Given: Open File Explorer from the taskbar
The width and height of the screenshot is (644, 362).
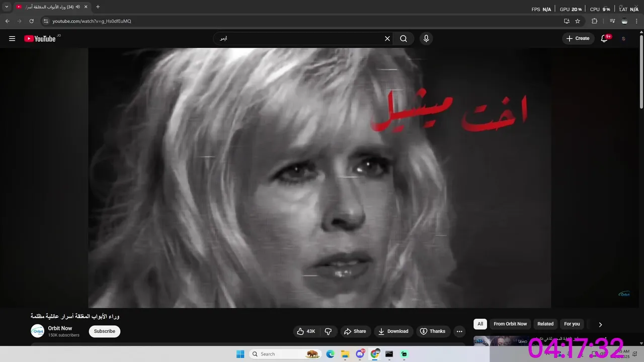Looking at the screenshot, I should tap(345, 354).
